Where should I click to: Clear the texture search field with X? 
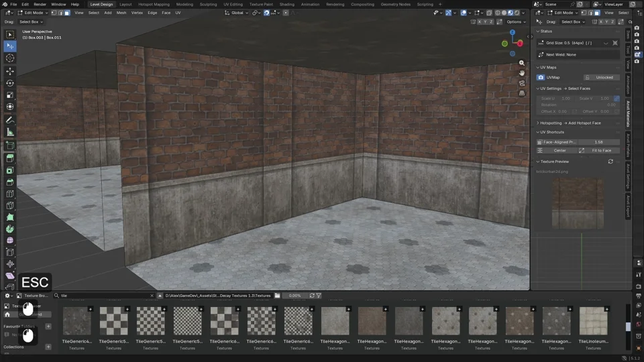[x=152, y=296]
